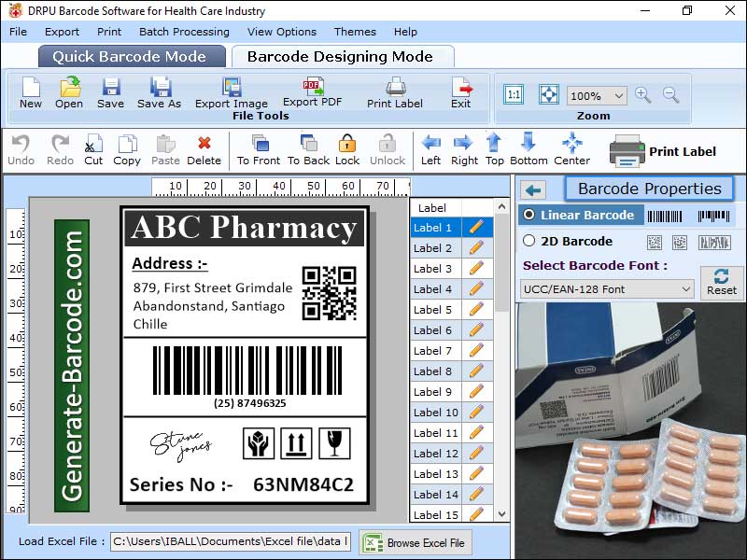Image resolution: width=747 pixels, height=560 pixels.
Task: Select Label 8 in the list
Action: click(x=433, y=371)
